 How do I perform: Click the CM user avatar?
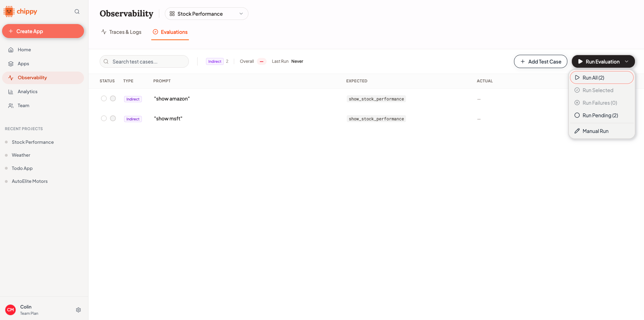pos(10,310)
